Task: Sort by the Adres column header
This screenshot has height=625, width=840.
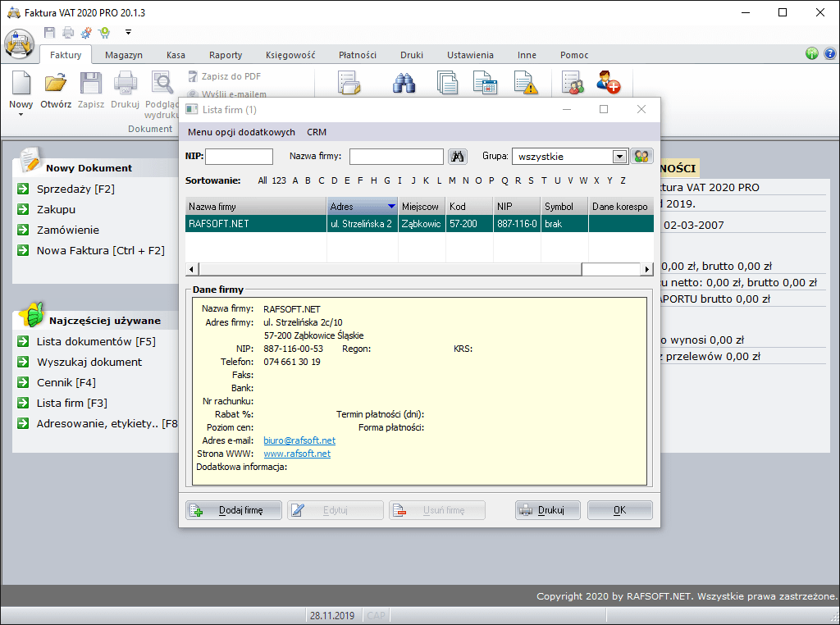Action: tap(362, 206)
